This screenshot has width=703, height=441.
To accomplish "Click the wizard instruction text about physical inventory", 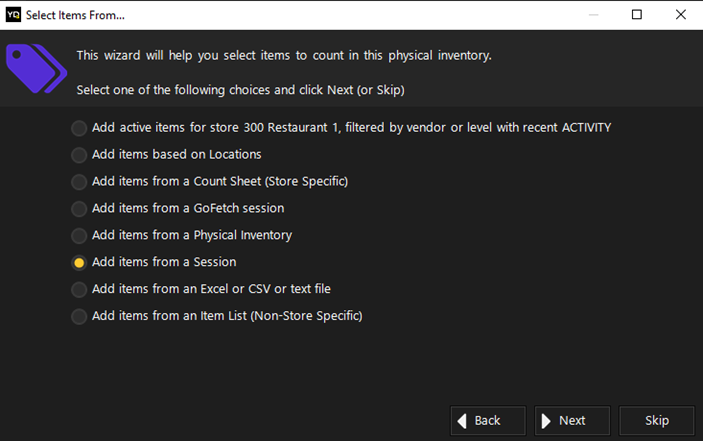I will (x=284, y=56).
